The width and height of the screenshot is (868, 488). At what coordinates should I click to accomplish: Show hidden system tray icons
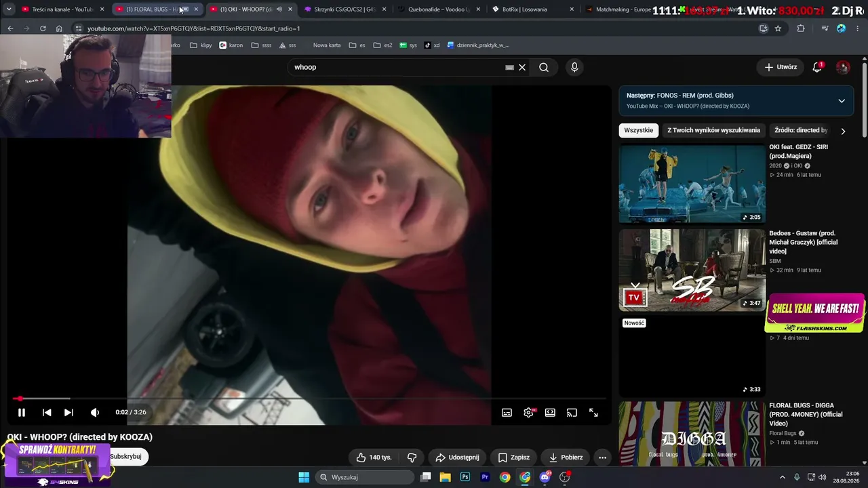tap(782, 477)
